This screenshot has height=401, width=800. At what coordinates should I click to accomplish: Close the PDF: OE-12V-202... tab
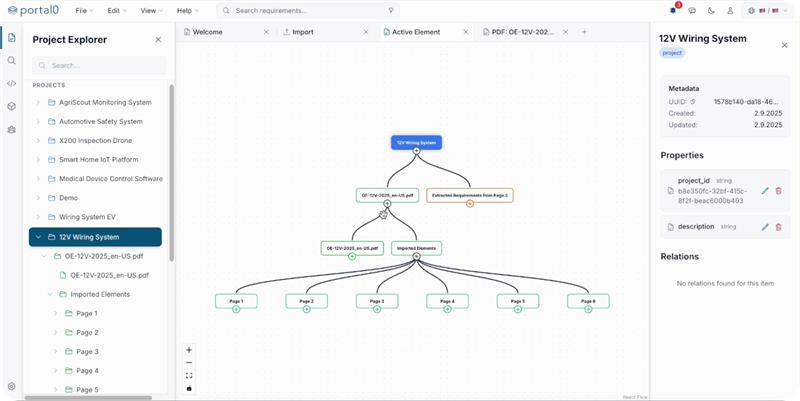(565, 32)
